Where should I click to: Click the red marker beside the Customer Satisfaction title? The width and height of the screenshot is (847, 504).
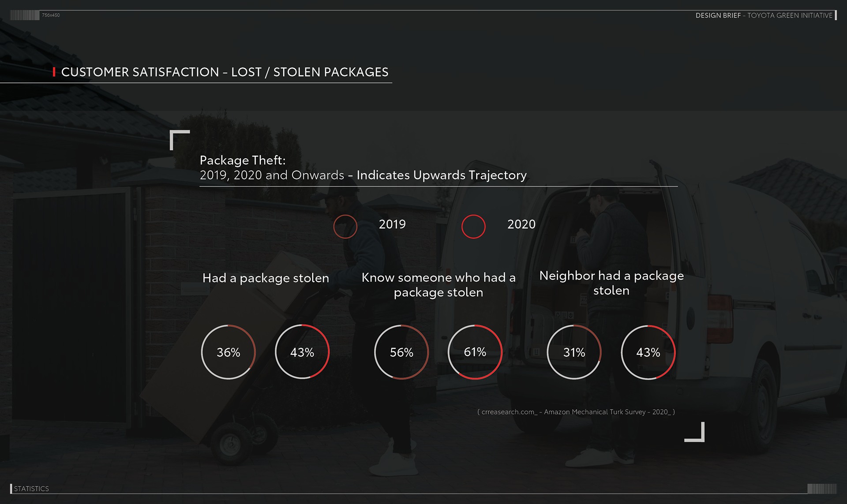pos(54,72)
